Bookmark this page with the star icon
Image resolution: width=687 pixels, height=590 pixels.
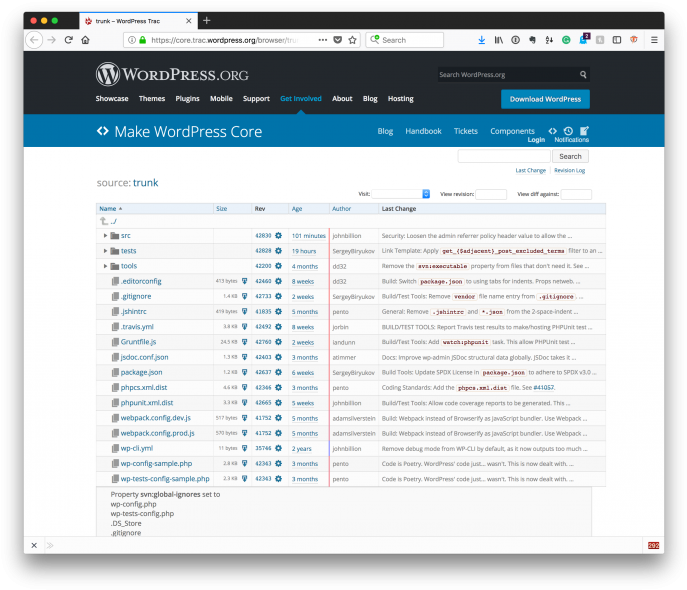352,40
